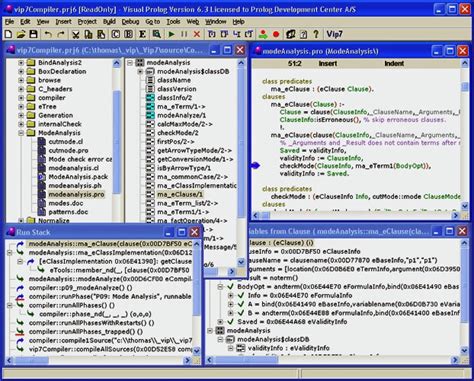Open the Debug menu
This screenshot has height=381, width=474.
point(130,22)
